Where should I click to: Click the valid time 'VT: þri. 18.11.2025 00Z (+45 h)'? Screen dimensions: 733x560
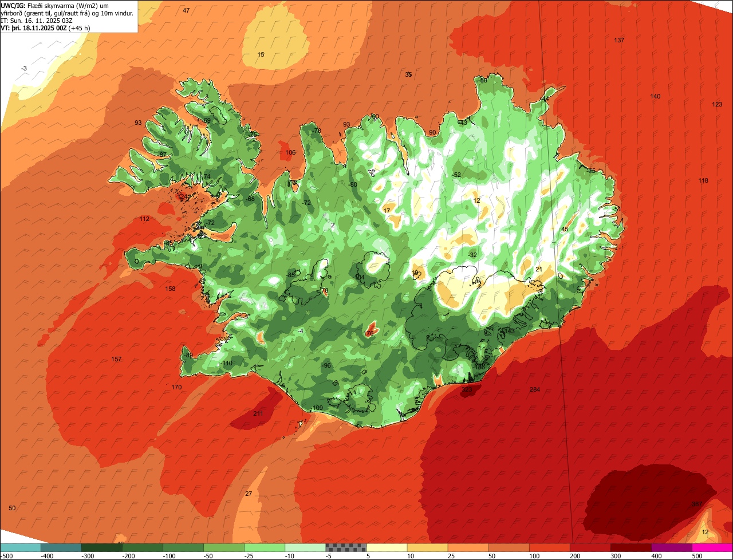pos(45,27)
